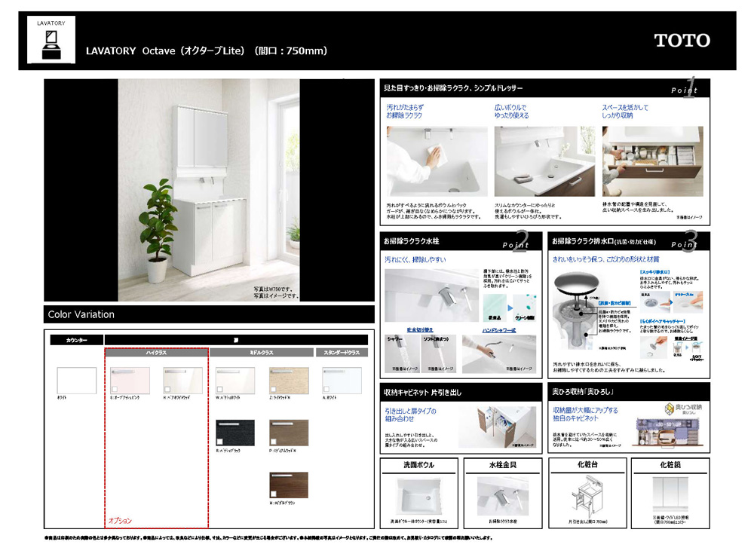Click the red オプション label

120,521
